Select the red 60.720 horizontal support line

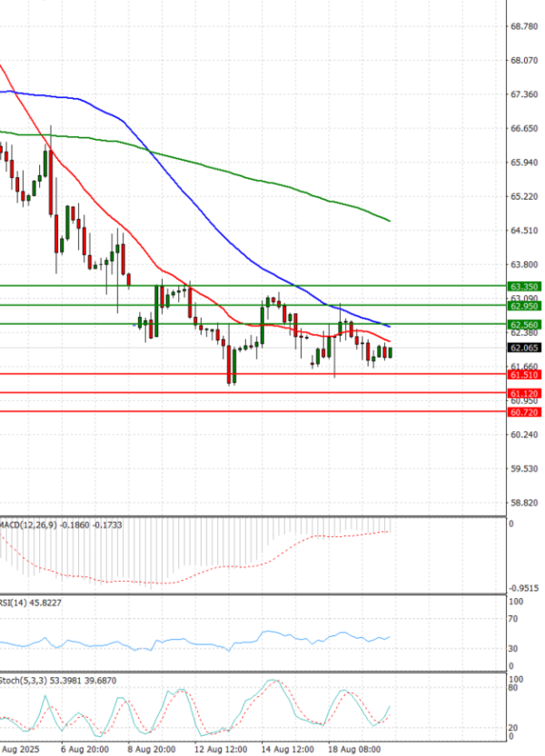click(x=253, y=411)
